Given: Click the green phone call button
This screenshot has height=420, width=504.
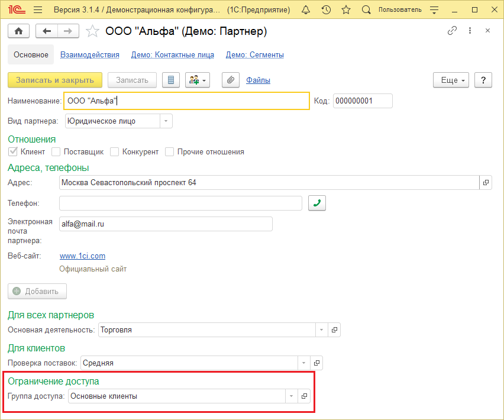Looking at the screenshot, I should pyautogui.click(x=317, y=203).
